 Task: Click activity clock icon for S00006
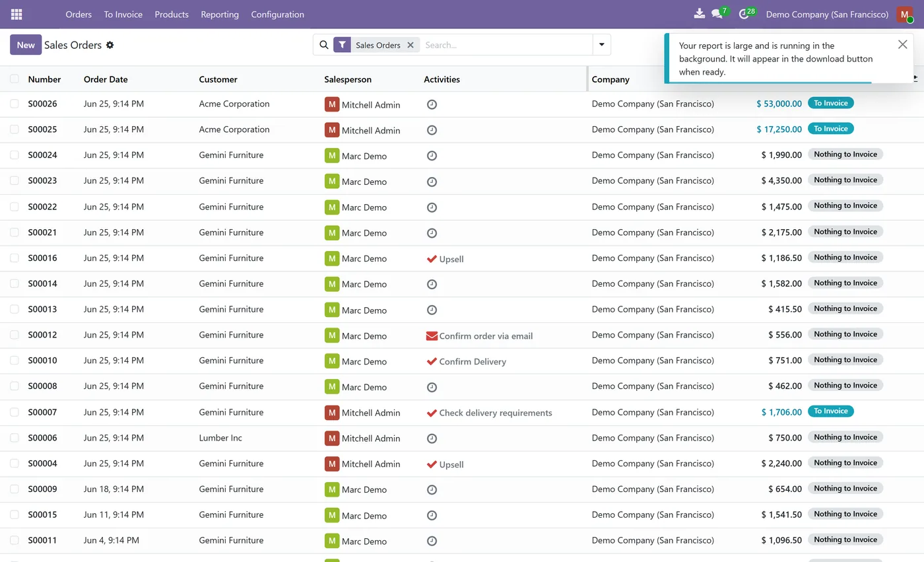[x=432, y=439]
